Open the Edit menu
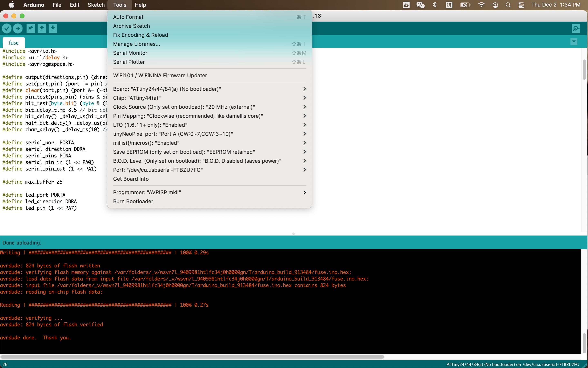The height and width of the screenshot is (368, 588). click(75, 5)
